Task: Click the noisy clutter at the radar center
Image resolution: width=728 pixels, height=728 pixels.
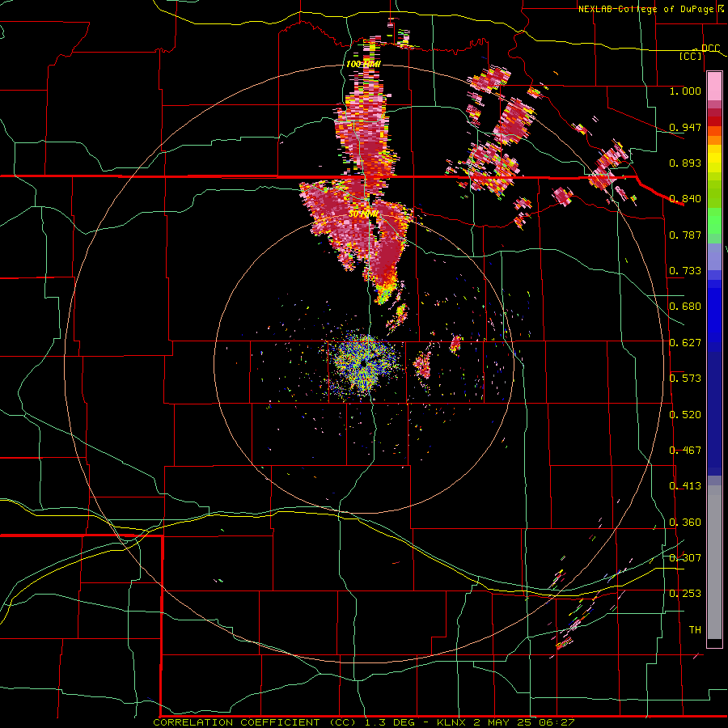Action: click(x=365, y=363)
